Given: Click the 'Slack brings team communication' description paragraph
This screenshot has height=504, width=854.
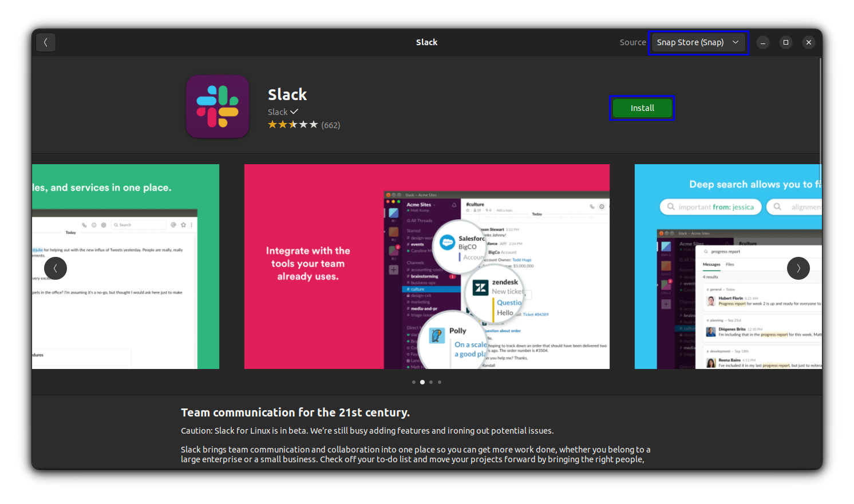Looking at the screenshot, I should coord(416,454).
